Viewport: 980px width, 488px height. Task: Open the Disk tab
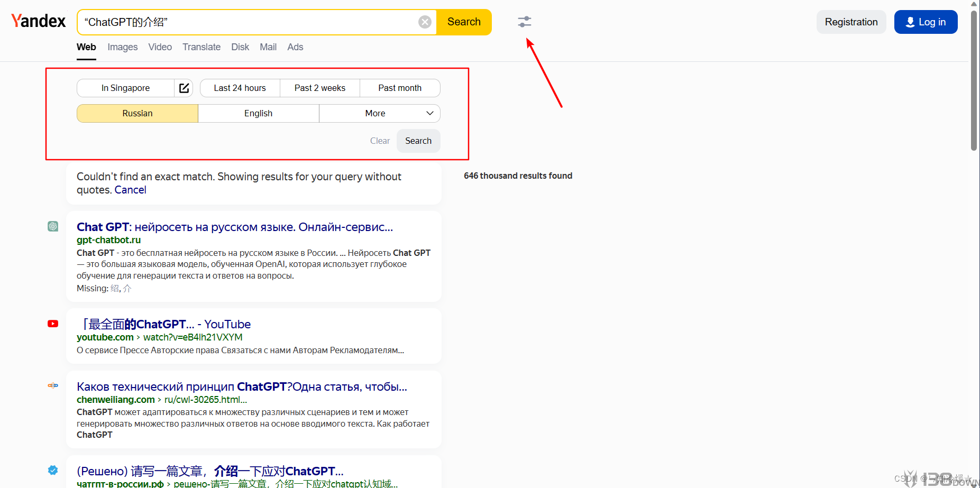(240, 47)
